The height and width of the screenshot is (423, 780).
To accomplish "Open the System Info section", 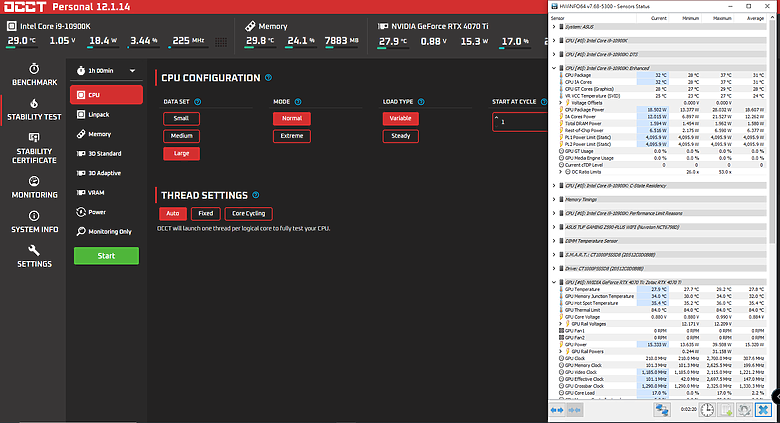I will pyautogui.click(x=34, y=222).
